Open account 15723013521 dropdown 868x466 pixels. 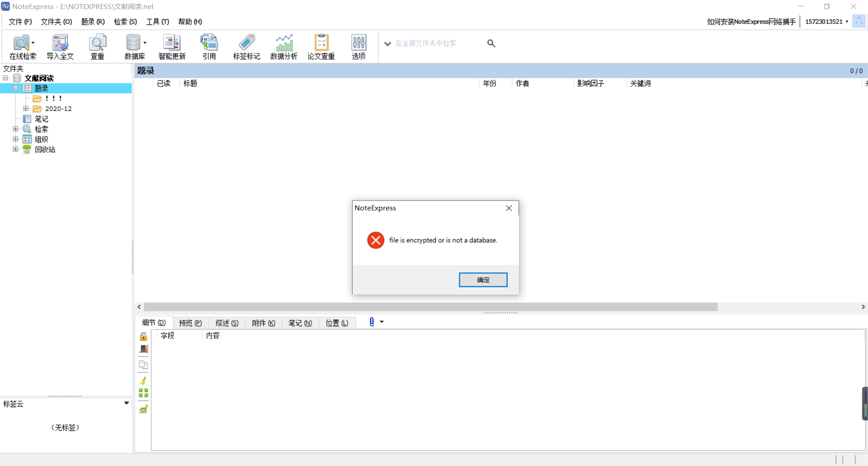(x=847, y=22)
